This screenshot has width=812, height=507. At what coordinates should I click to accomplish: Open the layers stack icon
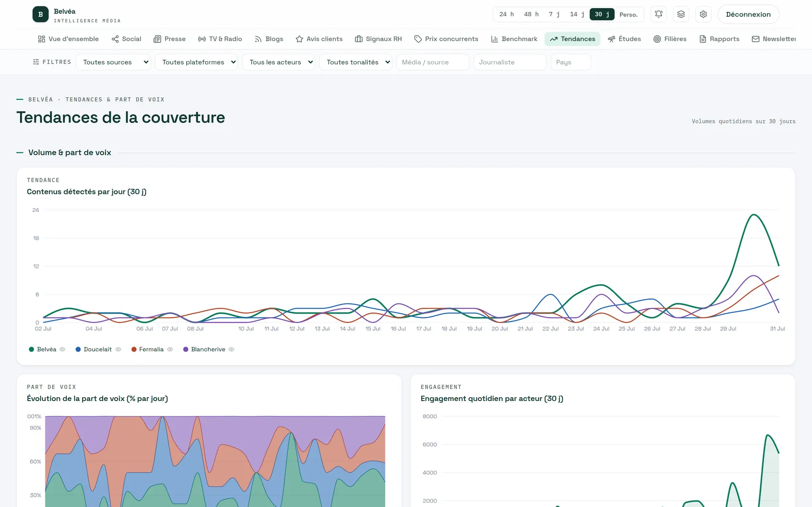[681, 14]
